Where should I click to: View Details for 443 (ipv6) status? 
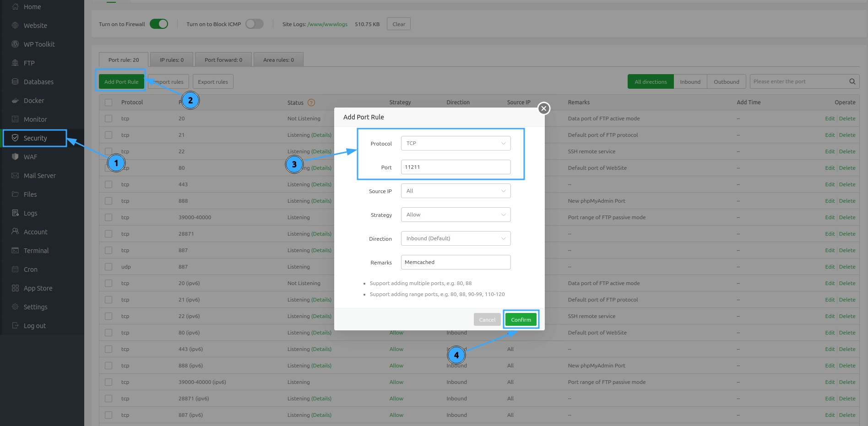click(x=321, y=349)
